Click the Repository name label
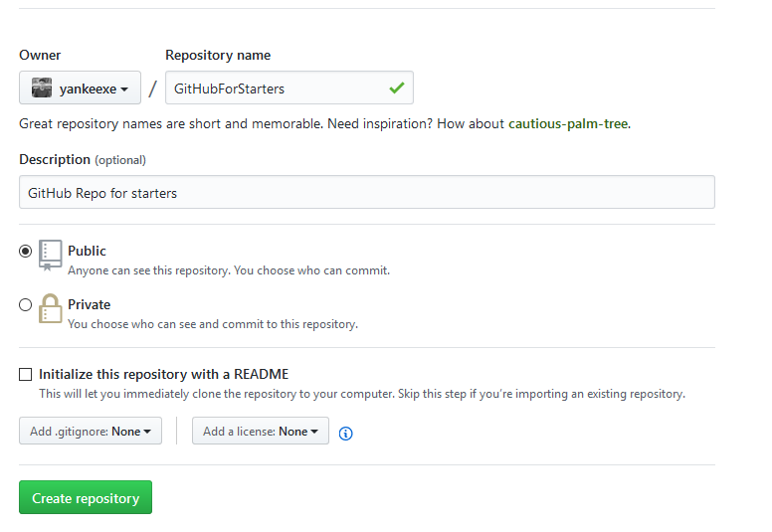 point(218,56)
